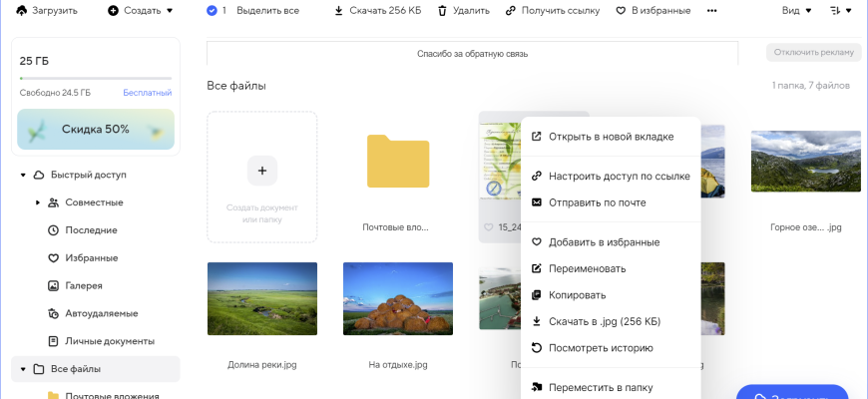Expand the Совместные tree item
The height and width of the screenshot is (399, 868).
click(x=38, y=202)
